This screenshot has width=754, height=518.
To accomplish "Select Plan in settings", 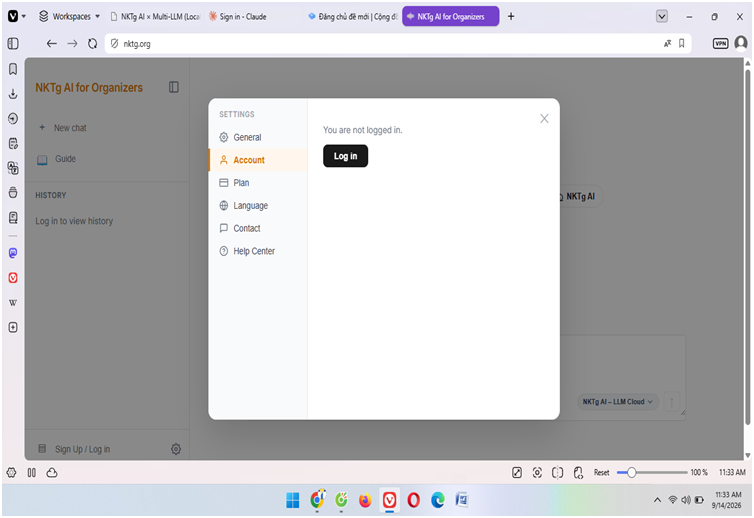I will click(x=258, y=183).
